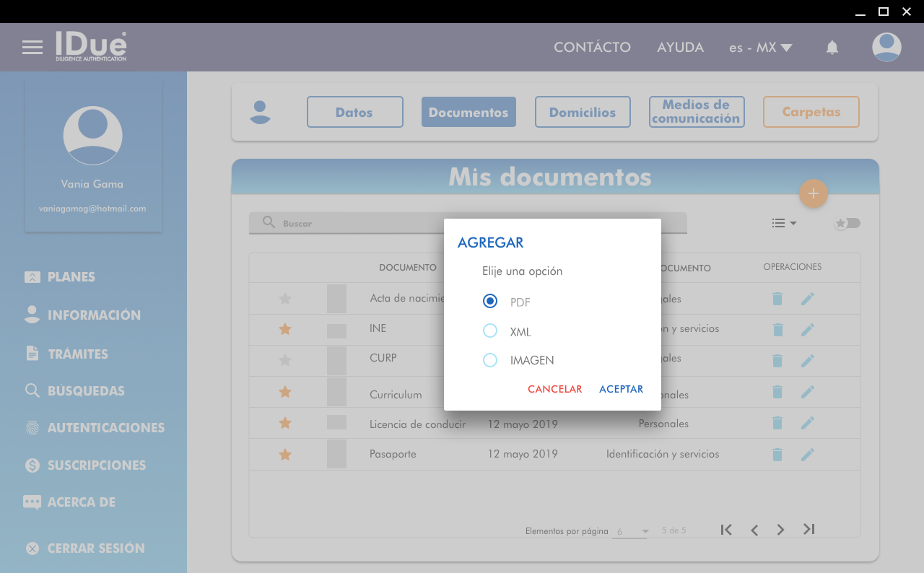924x573 pixels.
Task: Choose the IMAGEN radio option
Action: click(x=490, y=360)
